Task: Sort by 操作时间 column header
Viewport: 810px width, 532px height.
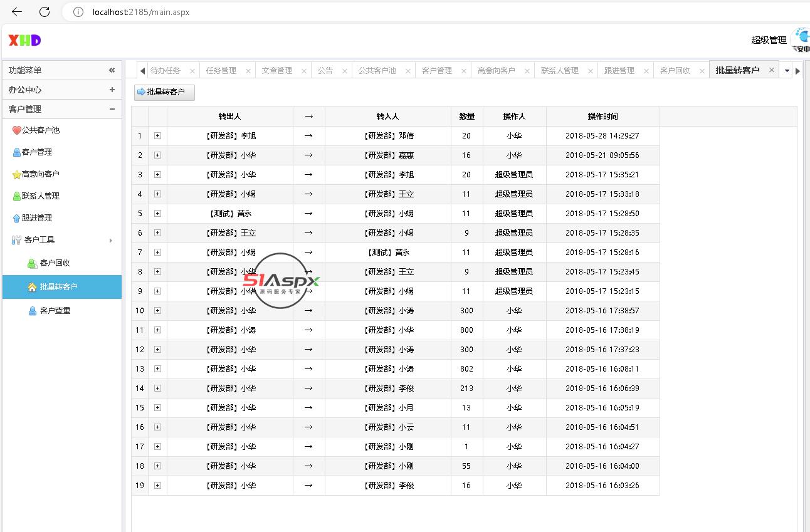Action: coord(602,117)
